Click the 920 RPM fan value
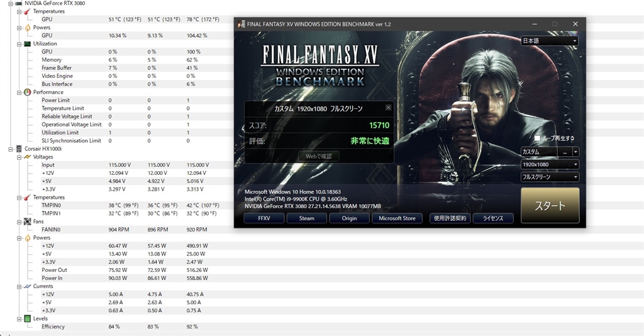644x336 pixels. [x=197, y=230]
